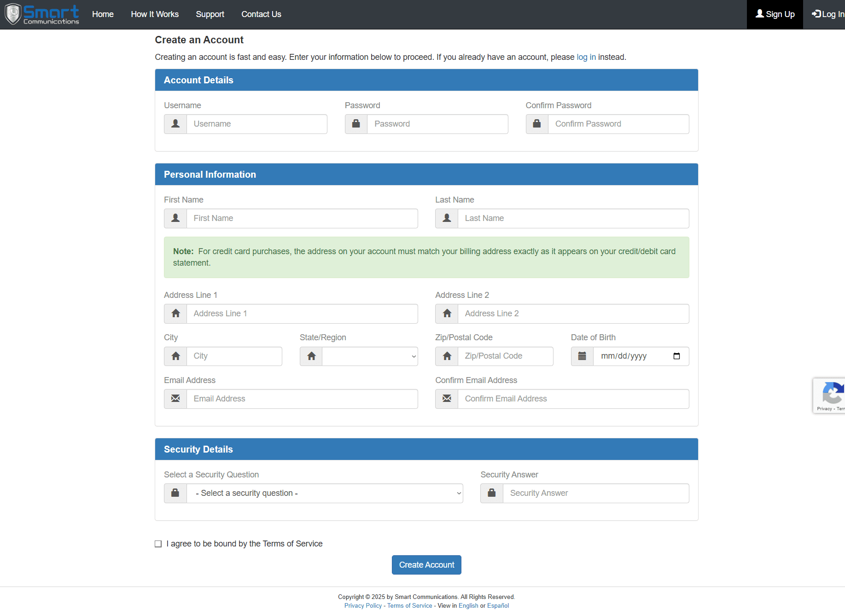This screenshot has width=845, height=616.
Task: Open the How It Works menu item
Action: point(155,14)
